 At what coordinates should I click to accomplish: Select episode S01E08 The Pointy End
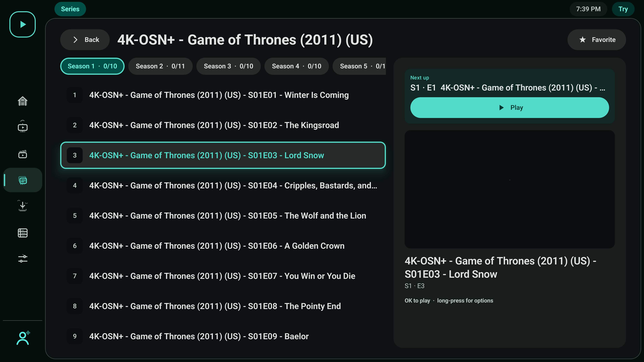[223, 306]
